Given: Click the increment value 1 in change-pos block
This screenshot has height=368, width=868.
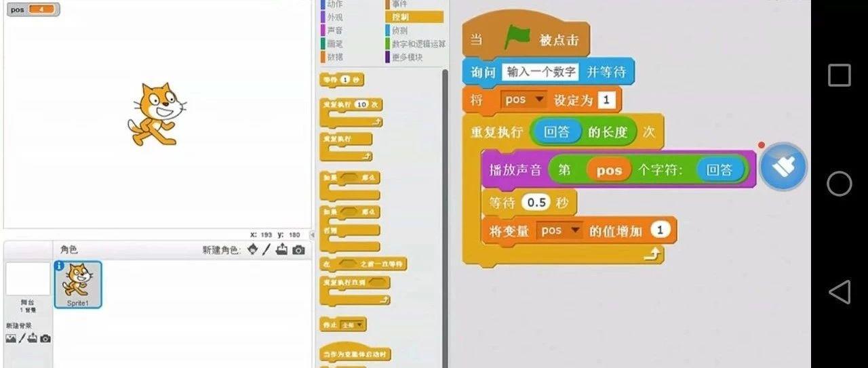Looking at the screenshot, I should 660,230.
